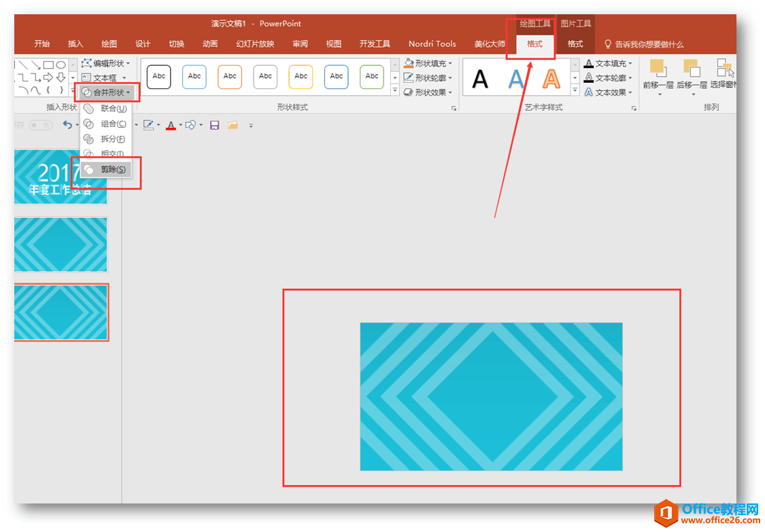Open the 形状轮廓 dropdown
Viewport: 765px width, 532px height.
click(x=428, y=77)
